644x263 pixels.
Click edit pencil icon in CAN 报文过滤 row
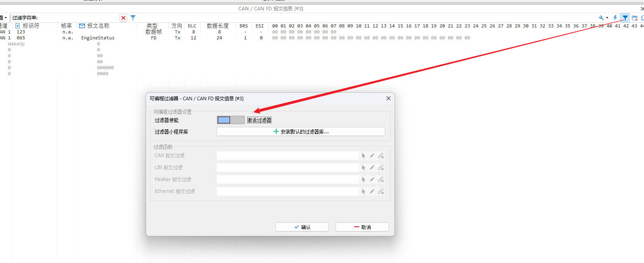point(372,156)
